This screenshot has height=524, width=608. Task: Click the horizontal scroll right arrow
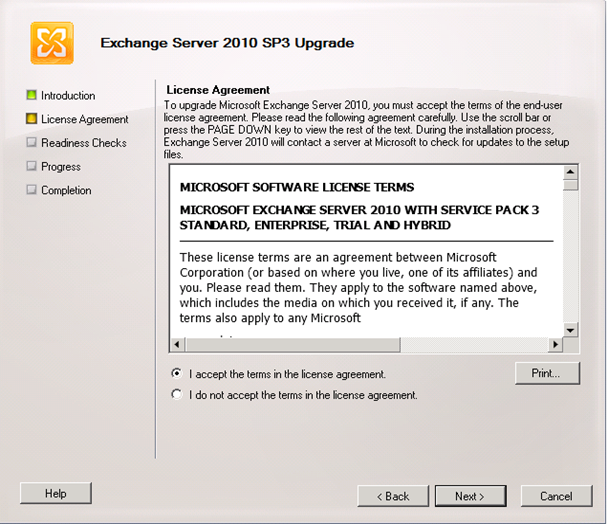(x=555, y=344)
